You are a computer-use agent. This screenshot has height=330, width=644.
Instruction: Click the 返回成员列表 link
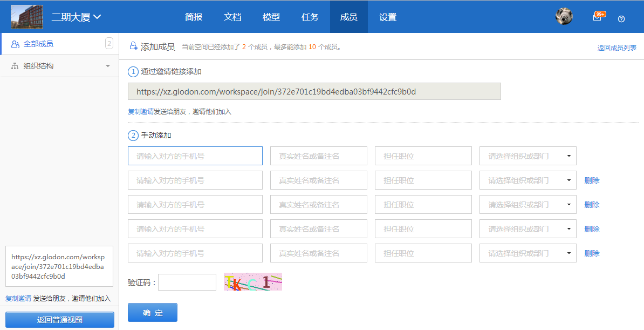point(616,48)
